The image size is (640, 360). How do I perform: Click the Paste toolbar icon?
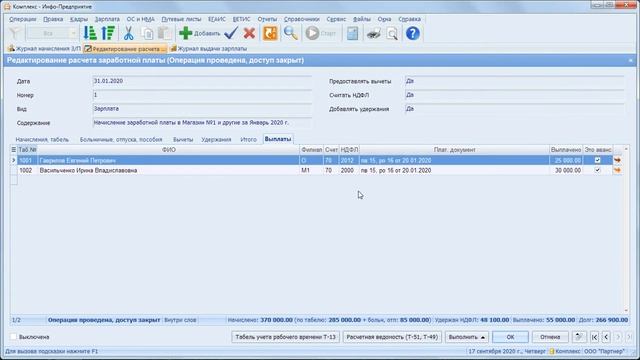[x=164, y=33]
